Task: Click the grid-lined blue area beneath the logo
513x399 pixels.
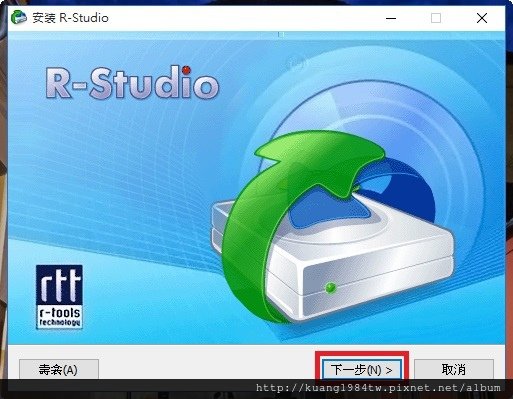Action: (x=110, y=173)
